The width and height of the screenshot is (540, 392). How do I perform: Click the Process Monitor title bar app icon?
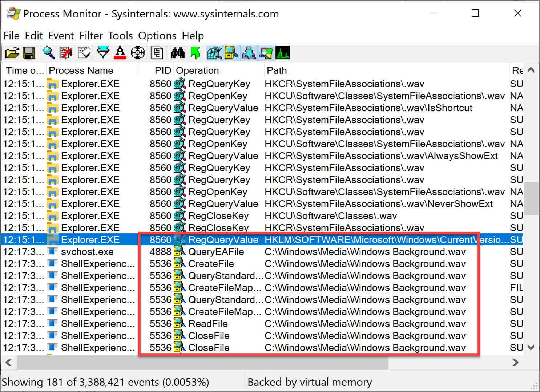(x=13, y=14)
